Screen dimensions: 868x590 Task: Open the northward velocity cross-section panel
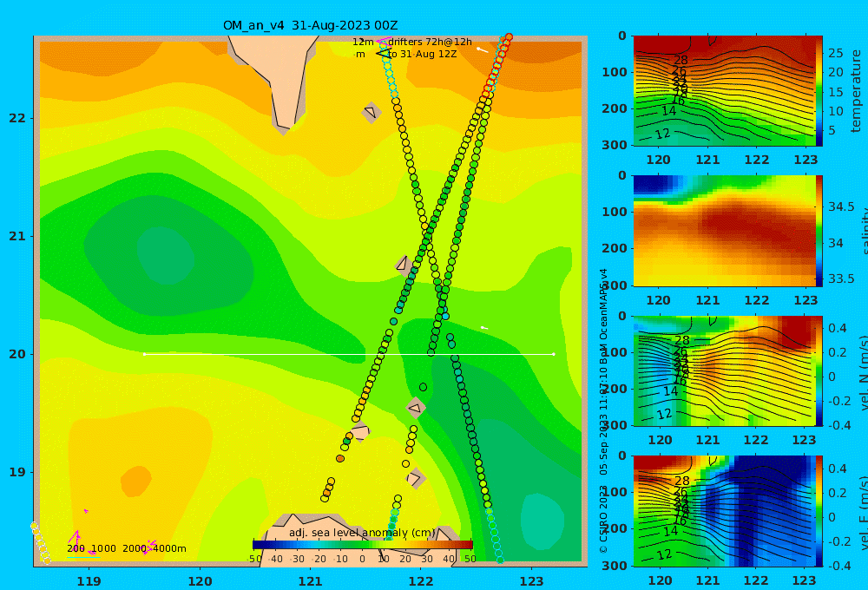tap(724, 371)
